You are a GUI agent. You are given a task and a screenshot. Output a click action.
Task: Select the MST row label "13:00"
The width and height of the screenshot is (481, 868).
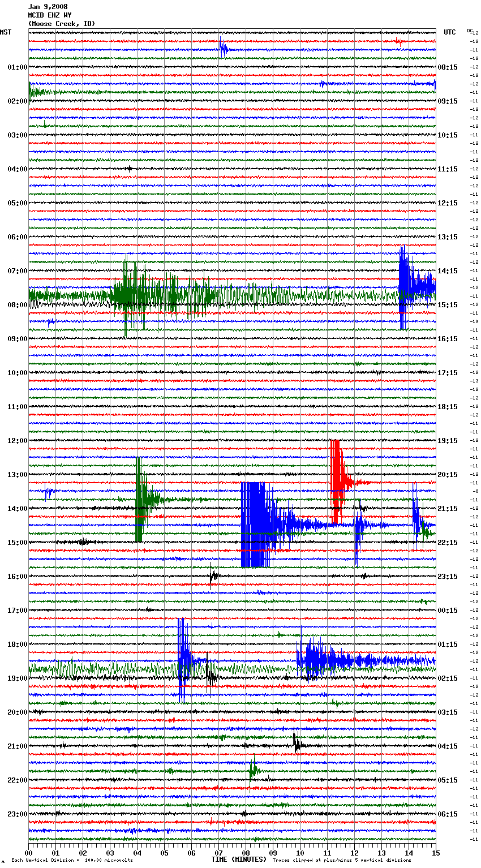(18, 474)
